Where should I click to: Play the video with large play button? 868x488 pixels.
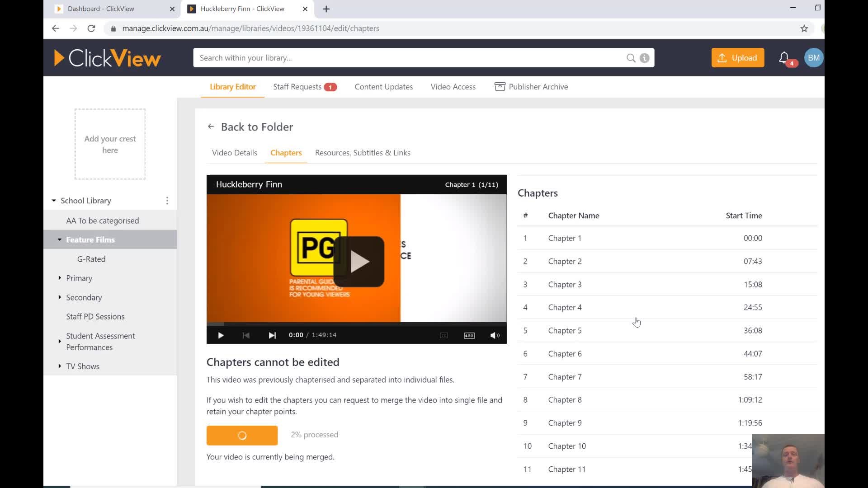(359, 262)
